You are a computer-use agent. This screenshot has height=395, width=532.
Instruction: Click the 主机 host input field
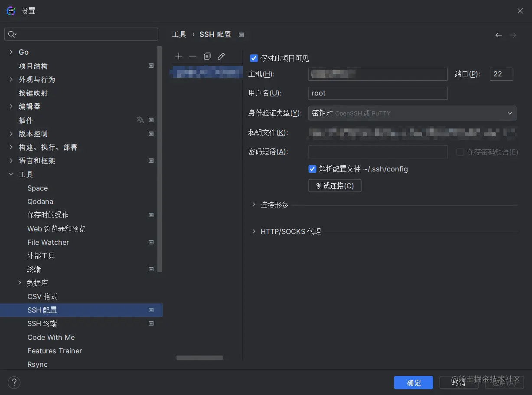[x=378, y=74]
